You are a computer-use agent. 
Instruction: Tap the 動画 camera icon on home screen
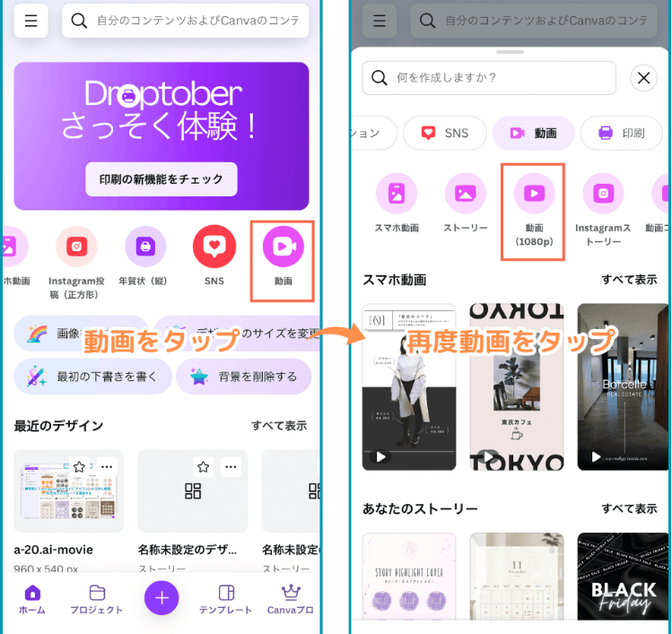coord(283,247)
